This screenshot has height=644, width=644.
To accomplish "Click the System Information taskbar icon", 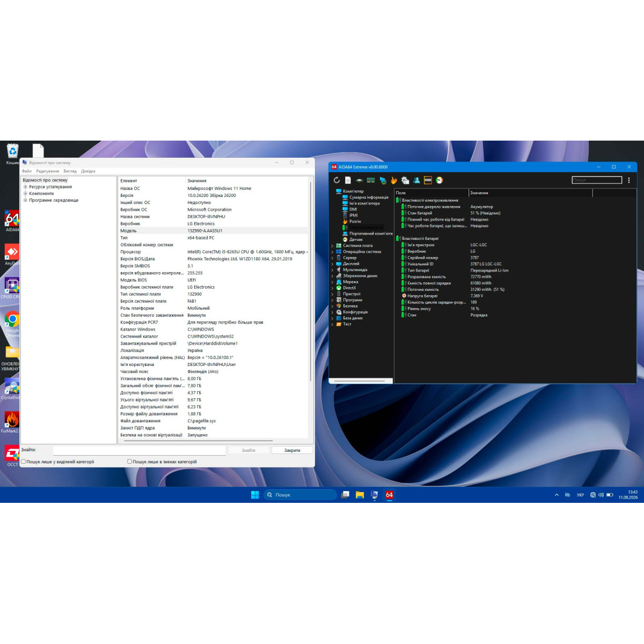I will point(374,495).
